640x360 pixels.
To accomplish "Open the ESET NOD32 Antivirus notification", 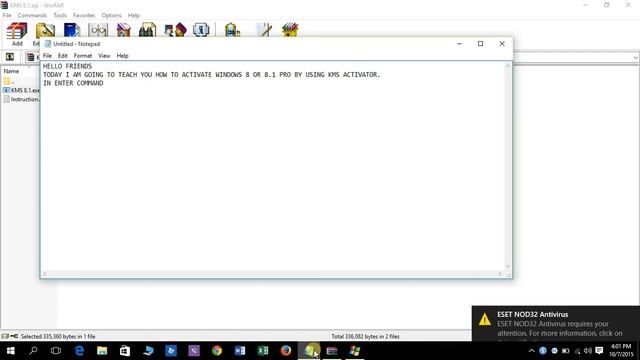I will coord(556,323).
